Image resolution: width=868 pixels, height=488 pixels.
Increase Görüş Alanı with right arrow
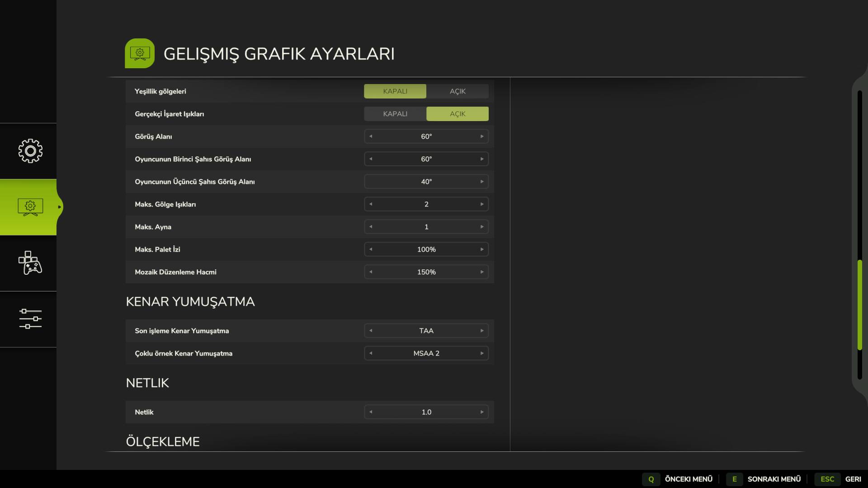(482, 136)
